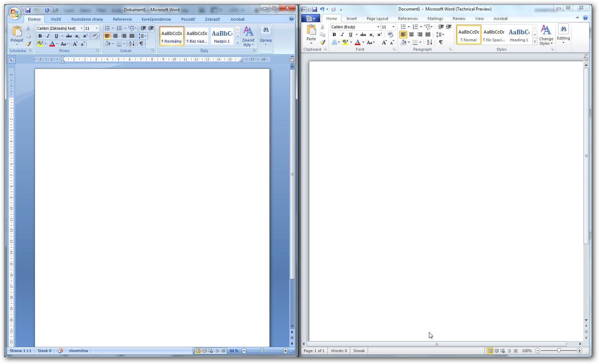Click Subscript x₂ in left window
Image resolution: width=599 pixels, height=364 pixels.
pos(77,36)
